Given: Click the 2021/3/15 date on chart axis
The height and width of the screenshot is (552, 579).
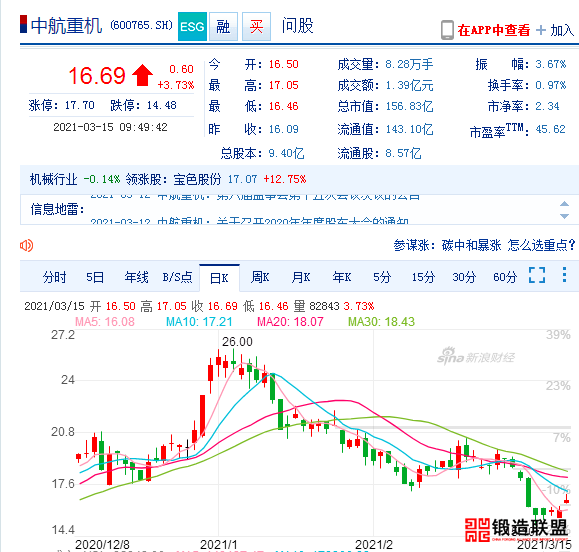Looking at the screenshot, I should pos(544,545).
